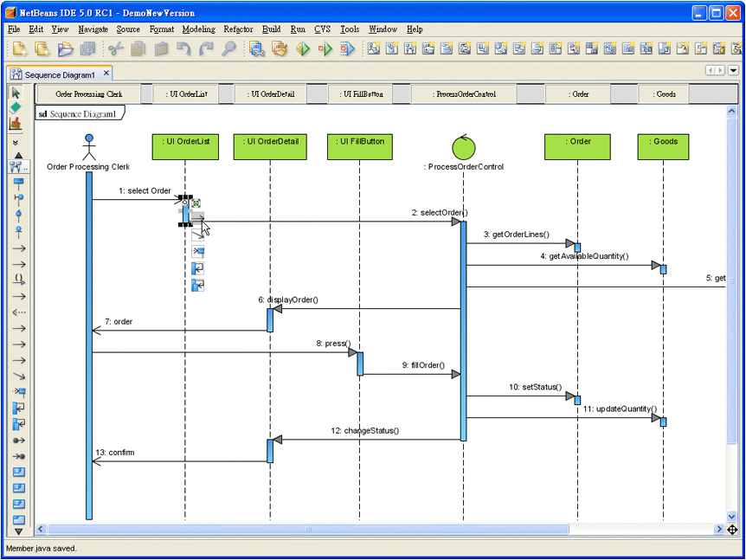Click the ': UI OrderDetail' header button
The image size is (746, 560).
pyautogui.click(x=270, y=94)
